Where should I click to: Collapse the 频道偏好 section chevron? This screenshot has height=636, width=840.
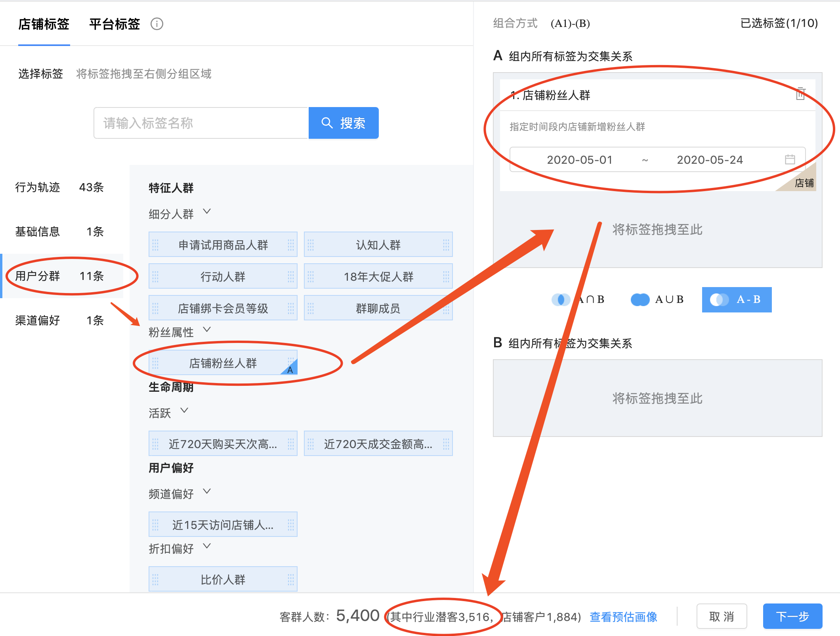pos(207,491)
